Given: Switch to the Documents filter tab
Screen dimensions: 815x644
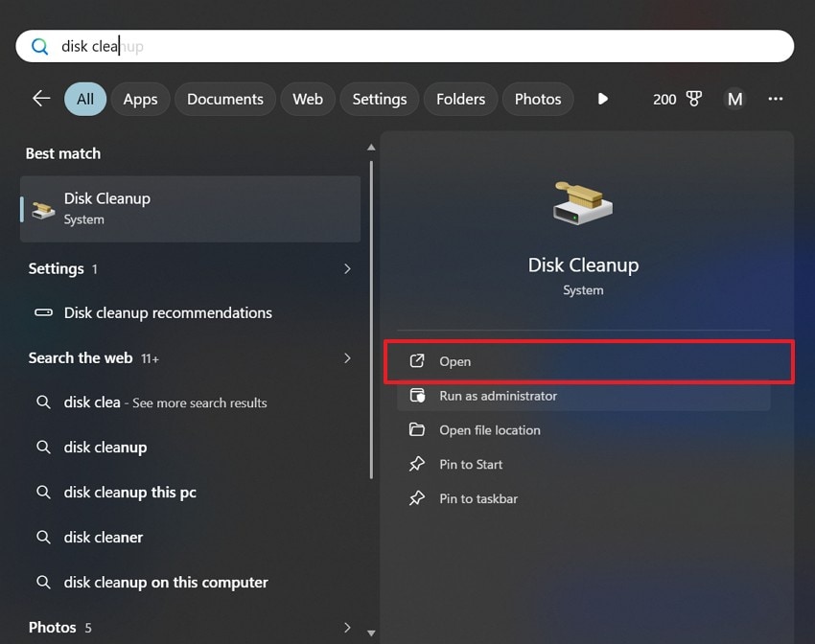Looking at the screenshot, I should pos(224,99).
